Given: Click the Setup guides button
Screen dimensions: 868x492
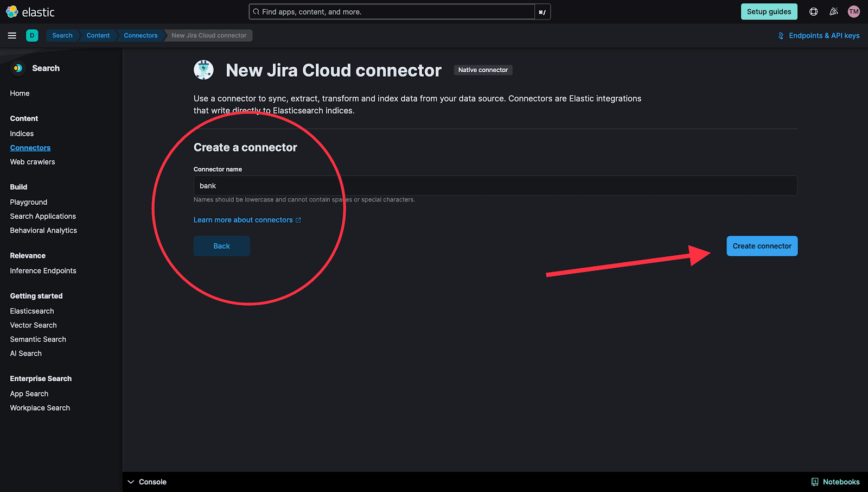Looking at the screenshot, I should tap(769, 11).
